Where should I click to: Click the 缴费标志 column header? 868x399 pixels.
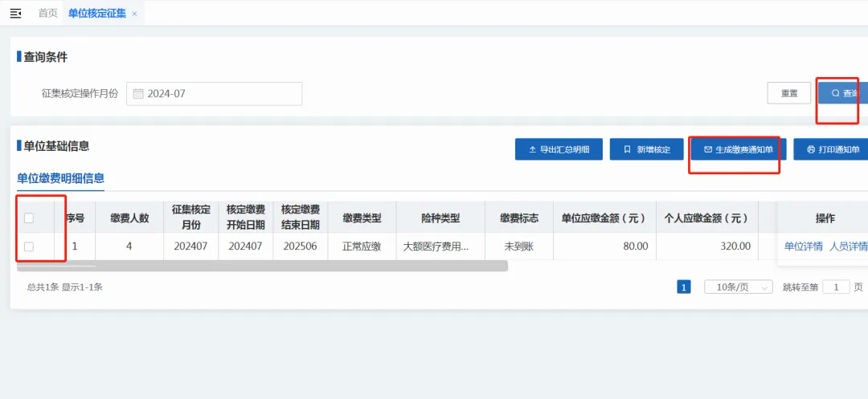[519, 218]
